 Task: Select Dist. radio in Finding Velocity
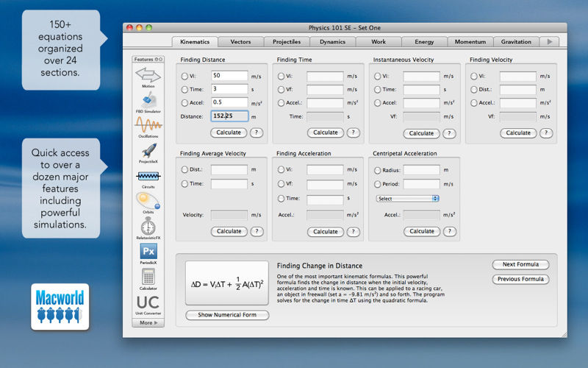point(474,90)
